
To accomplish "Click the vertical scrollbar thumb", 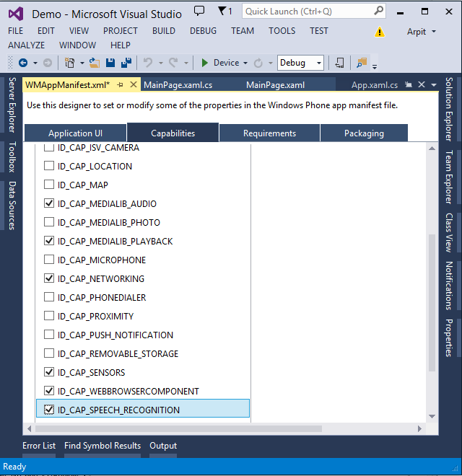I will (432, 303).
